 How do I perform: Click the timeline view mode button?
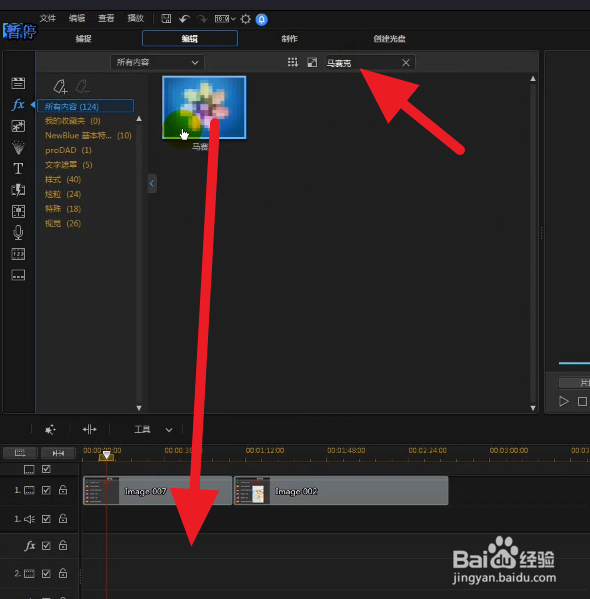(20, 453)
